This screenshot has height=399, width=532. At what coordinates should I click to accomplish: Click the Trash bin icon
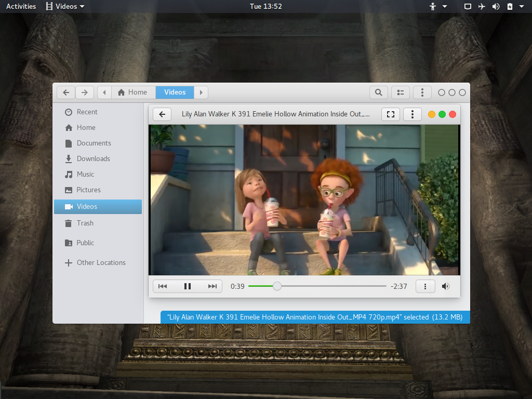point(69,223)
